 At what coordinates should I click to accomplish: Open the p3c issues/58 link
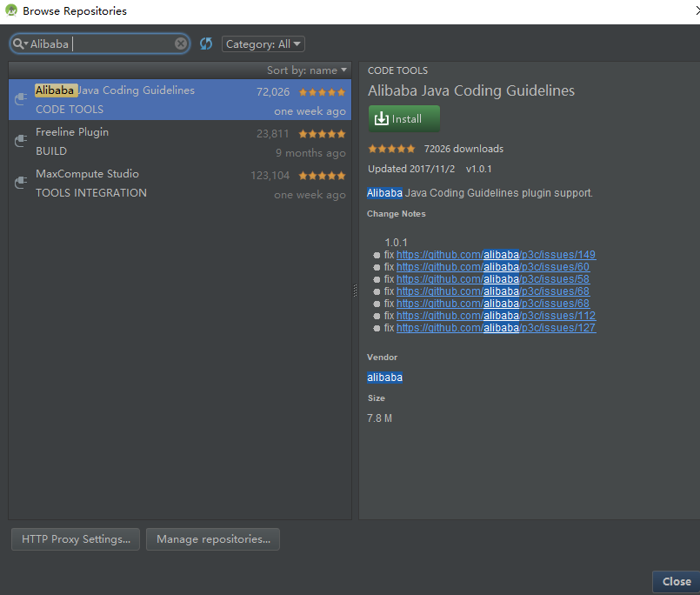tap(493, 278)
